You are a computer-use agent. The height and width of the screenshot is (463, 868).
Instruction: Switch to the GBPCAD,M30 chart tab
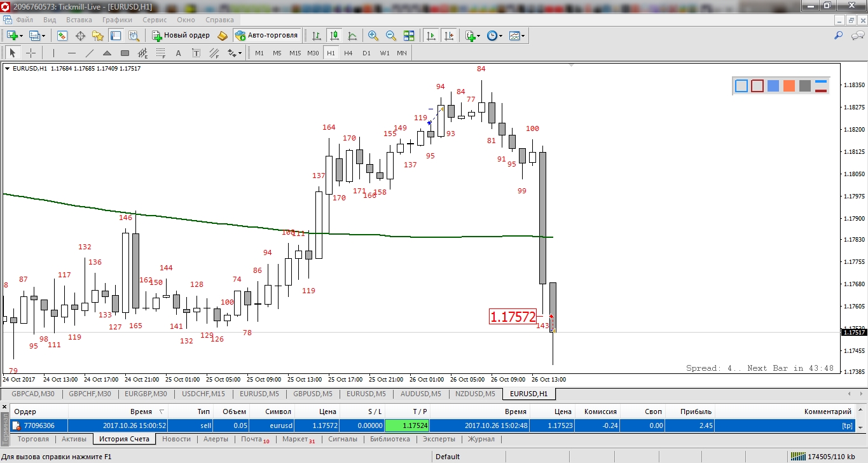[x=33, y=394]
